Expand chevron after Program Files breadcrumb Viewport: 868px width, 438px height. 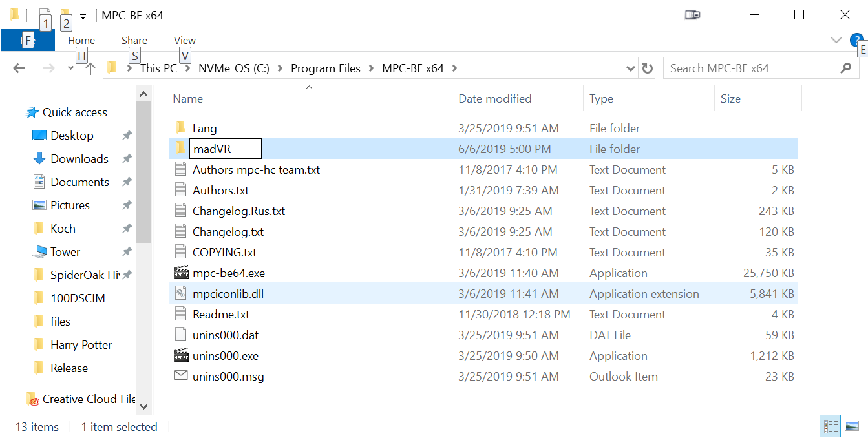click(x=372, y=68)
